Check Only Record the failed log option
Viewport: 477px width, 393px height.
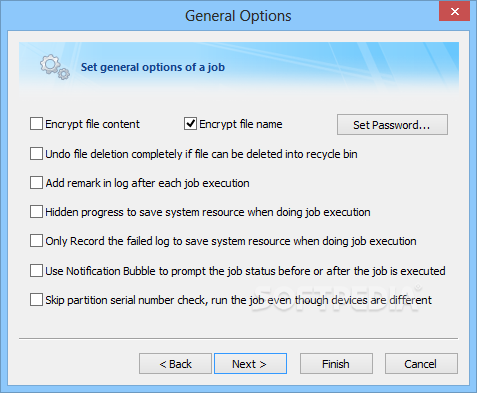point(36,241)
